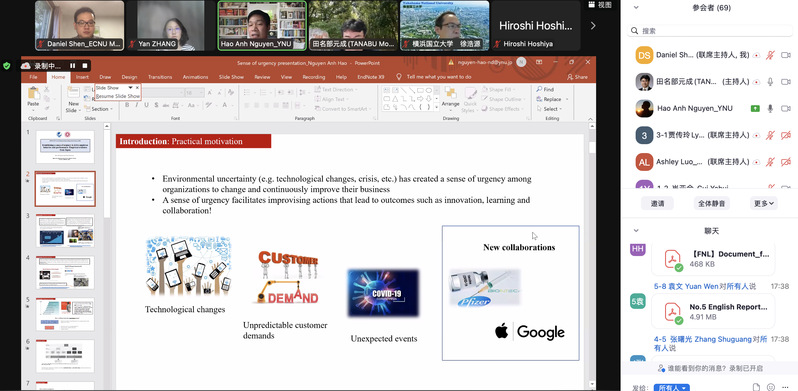Screen dimensions: 798x391
Task: Collapse the chat (聊天) panel
Action: coord(636,231)
